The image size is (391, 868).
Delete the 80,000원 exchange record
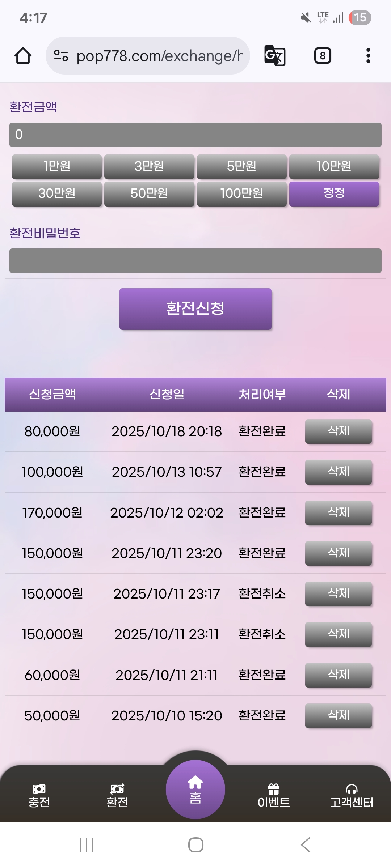[339, 431]
